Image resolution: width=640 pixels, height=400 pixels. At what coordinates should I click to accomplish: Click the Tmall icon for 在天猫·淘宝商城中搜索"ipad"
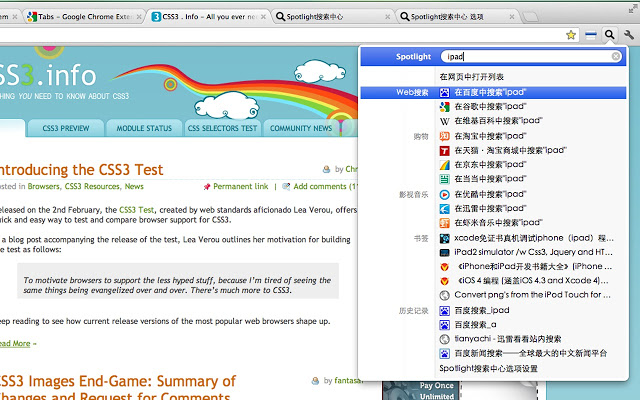point(444,151)
